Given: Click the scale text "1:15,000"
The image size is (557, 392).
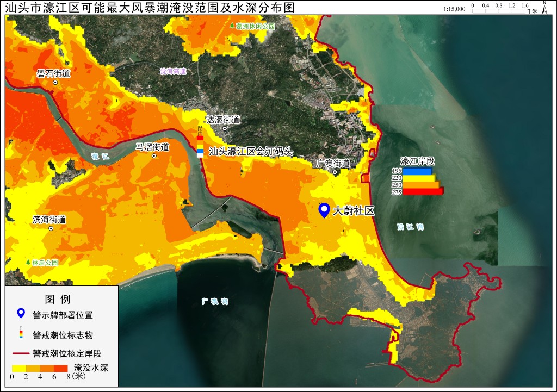Looking at the screenshot, I should [x=454, y=9].
